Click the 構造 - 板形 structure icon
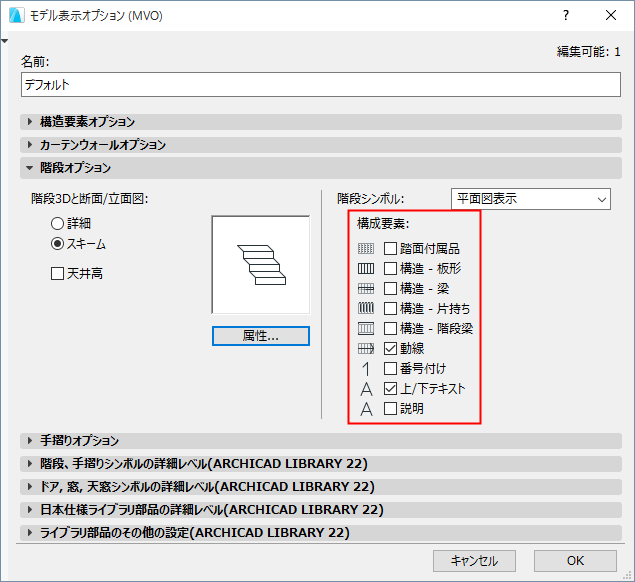Screen dimensions: 635x582 click(x=366, y=268)
